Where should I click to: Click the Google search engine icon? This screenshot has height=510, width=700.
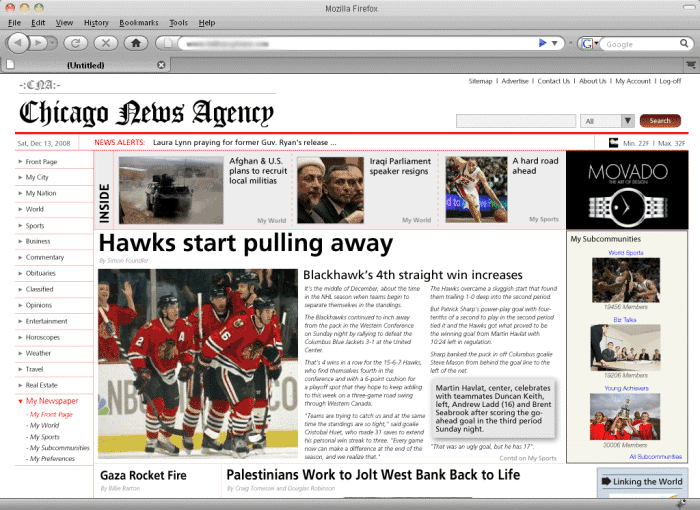pos(587,43)
